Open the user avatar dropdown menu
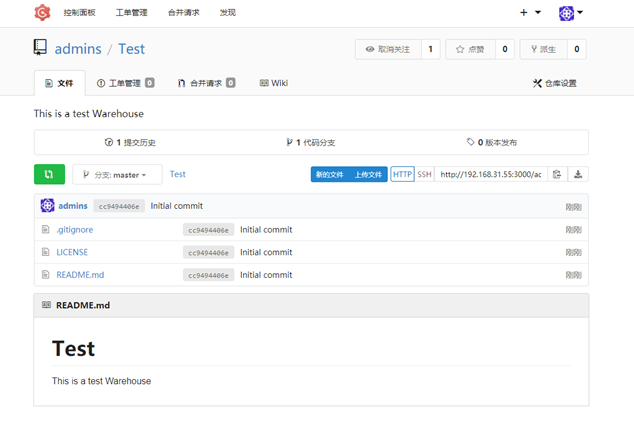The height and width of the screenshot is (421, 634). coord(571,13)
